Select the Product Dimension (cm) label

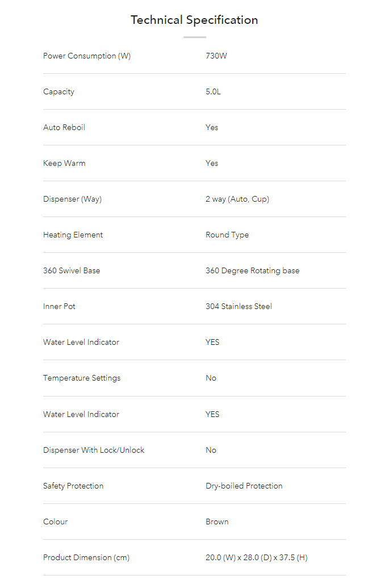(x=86, y=558)
